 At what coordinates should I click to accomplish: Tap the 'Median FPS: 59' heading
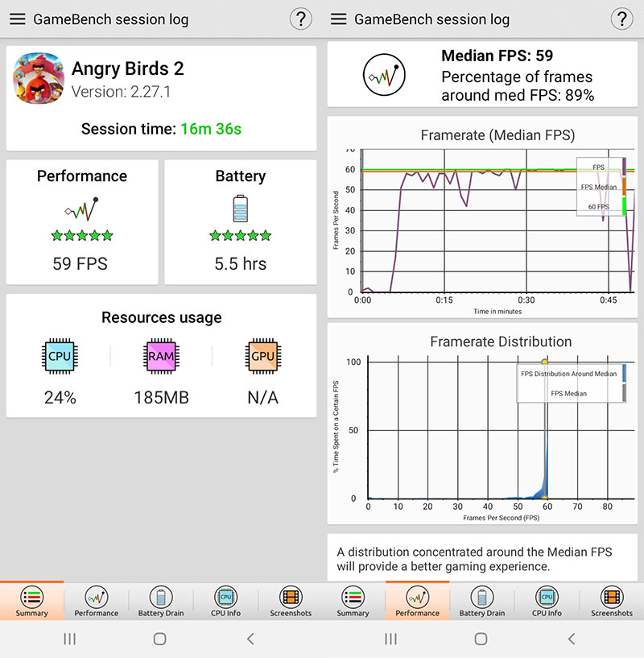click(497, 56)
